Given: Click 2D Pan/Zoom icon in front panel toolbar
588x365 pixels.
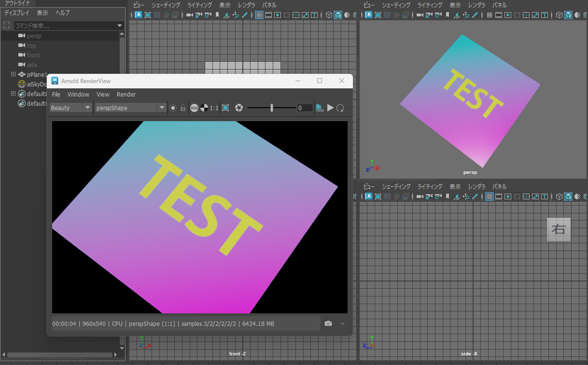Looking at the screenshot, I should (235, 15).
